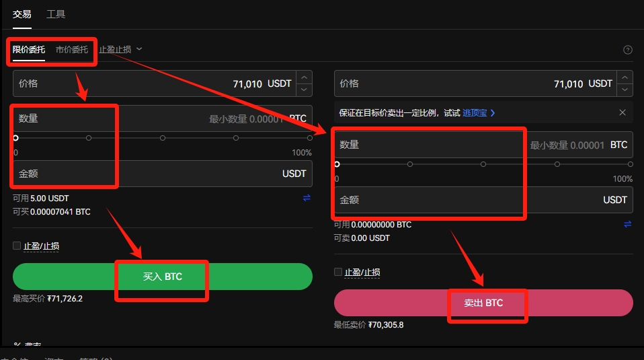Click the buy-side swap units icon
Viewport: 644px width, 360px height.
pyautogui.click(x=307, y=198)
